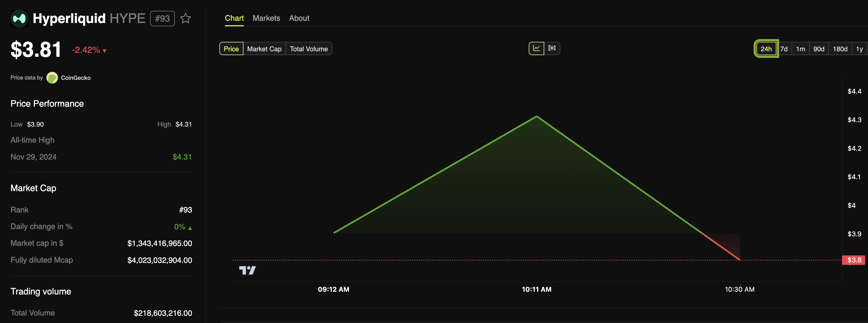Image resolution: width=868 pixels, height=323 pixels.
Task: Switch to candlestick chart view icon
Action: coord(553,49)
